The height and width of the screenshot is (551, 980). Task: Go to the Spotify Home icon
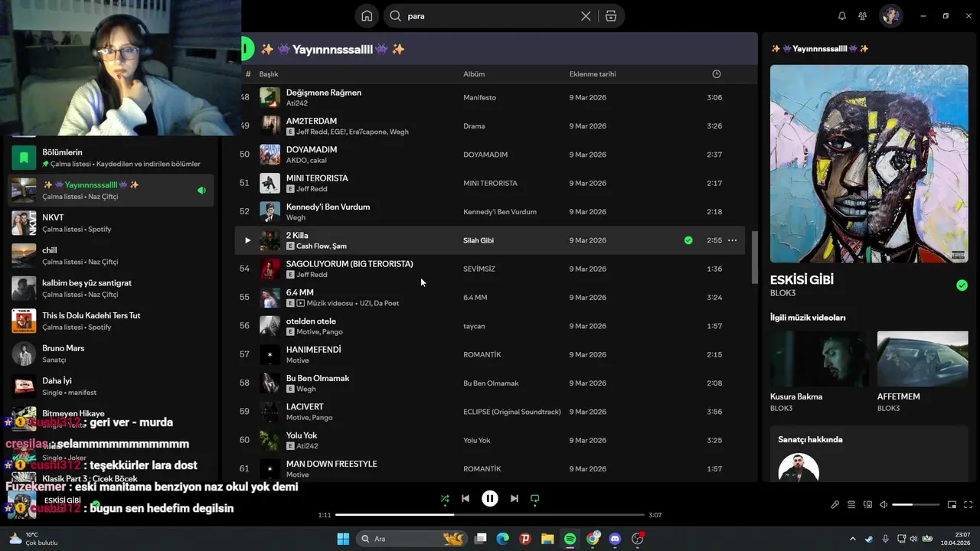coord(367,16)
